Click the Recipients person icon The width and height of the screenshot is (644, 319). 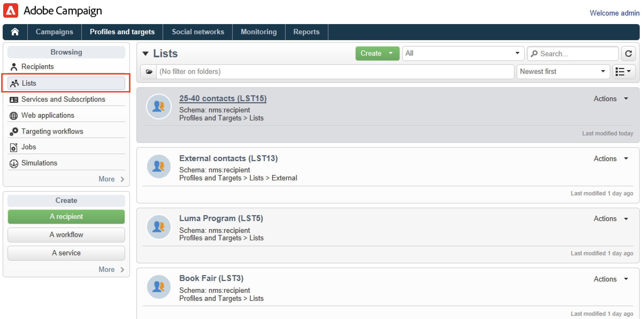14,67
